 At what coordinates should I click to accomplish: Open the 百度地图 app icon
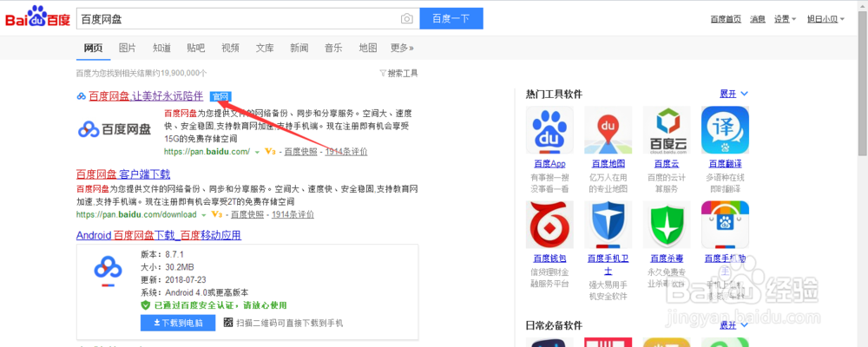point(608,130)
